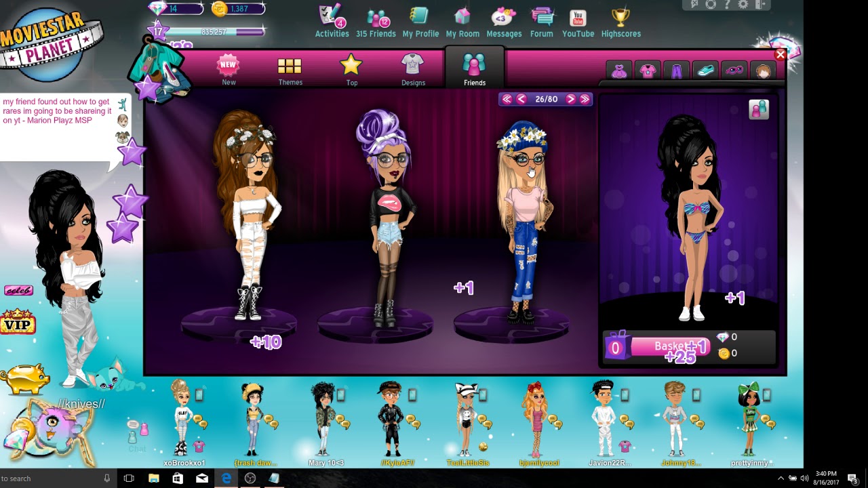Filter shop by hair category
Screen dimensions: 868x488
pos(764,70)
